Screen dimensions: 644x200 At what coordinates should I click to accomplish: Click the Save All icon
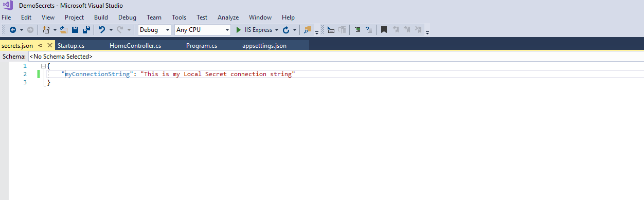click(x=86, y=30)
